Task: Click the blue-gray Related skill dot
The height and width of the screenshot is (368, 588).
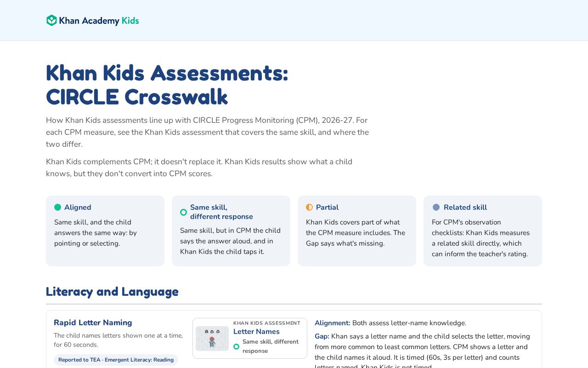Action: (x=436, y=207)
